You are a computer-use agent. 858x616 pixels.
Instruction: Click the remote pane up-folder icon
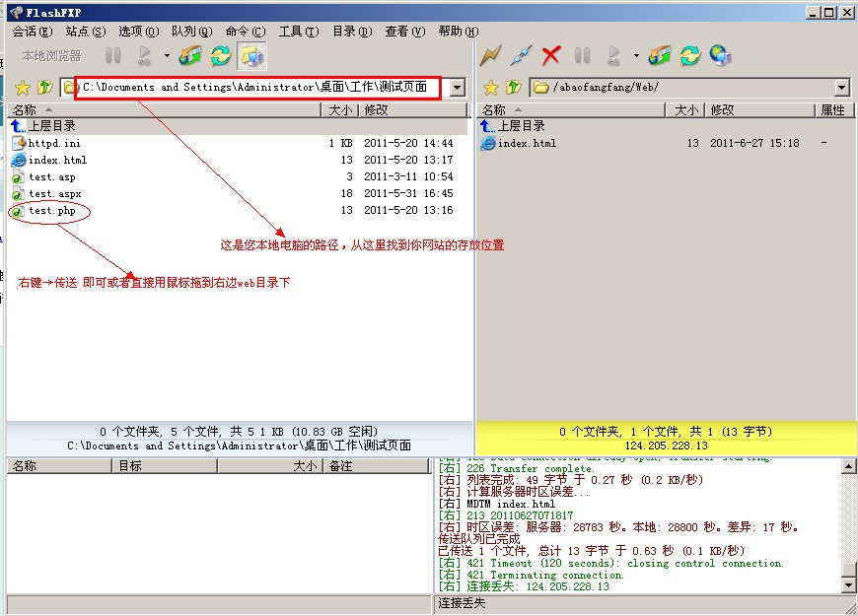click(513, 88)
